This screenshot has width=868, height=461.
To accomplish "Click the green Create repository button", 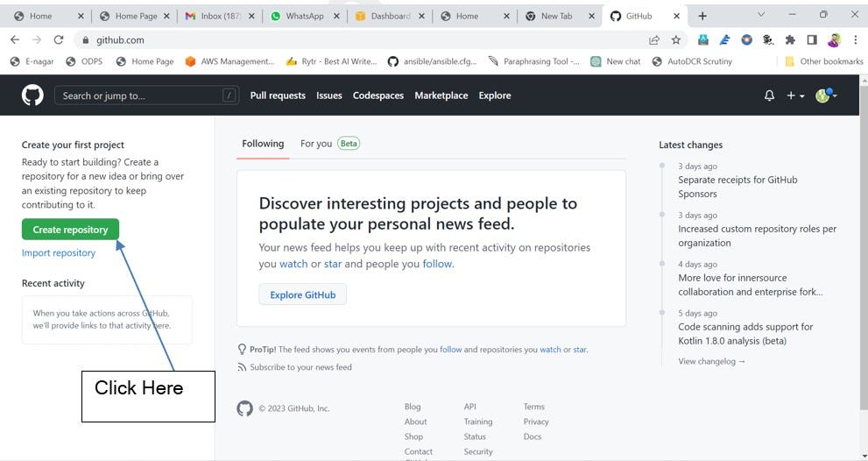I will pyautogui.click(x=70, y=230).
